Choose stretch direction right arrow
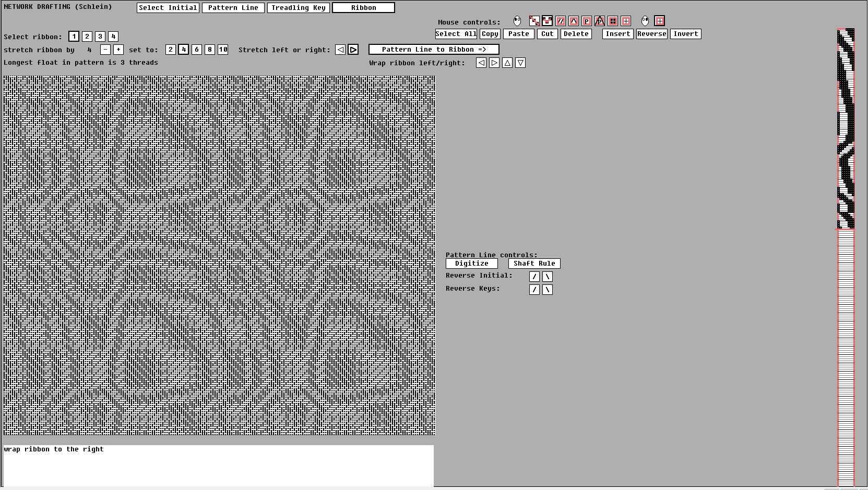The image size is (868, 490). pyautogui.click(x=353, y=50)
